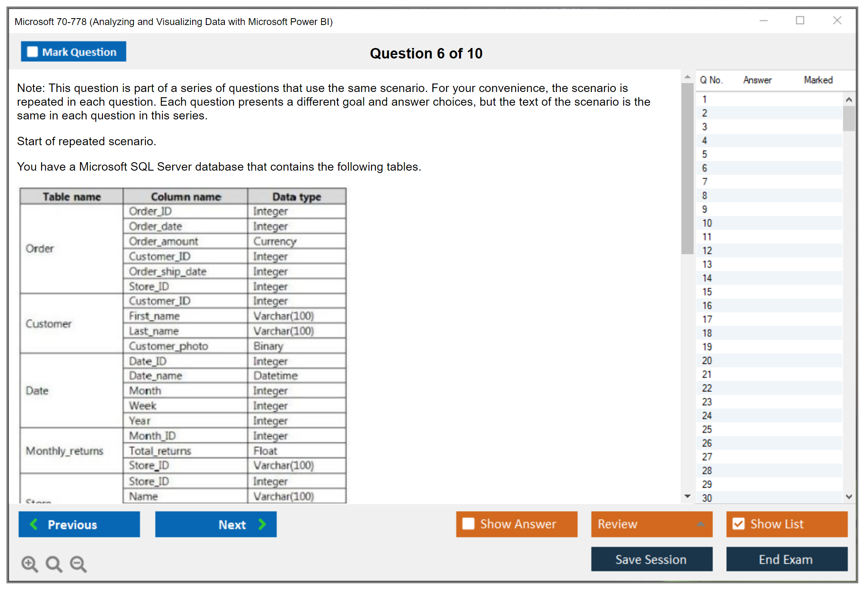Click the green left arrow on Previous
This screenshot has height=593, width=868.
pyautogui.click(x=34, y=524)
